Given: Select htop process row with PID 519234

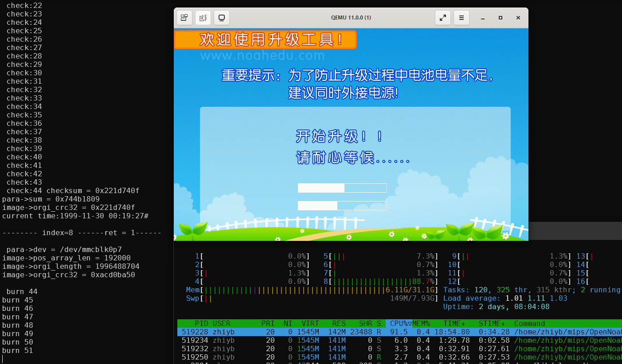Looking at the screenshot, I should point(399,340).
